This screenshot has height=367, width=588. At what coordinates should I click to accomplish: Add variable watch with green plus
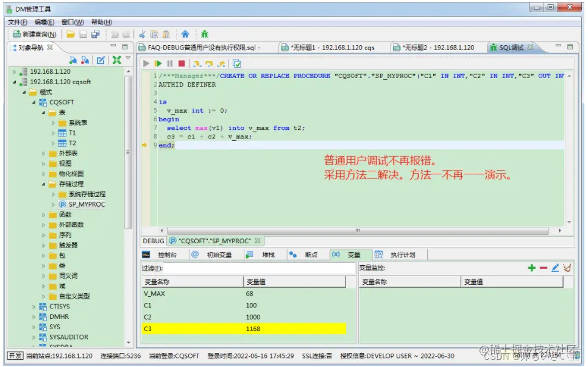[532, 268]
